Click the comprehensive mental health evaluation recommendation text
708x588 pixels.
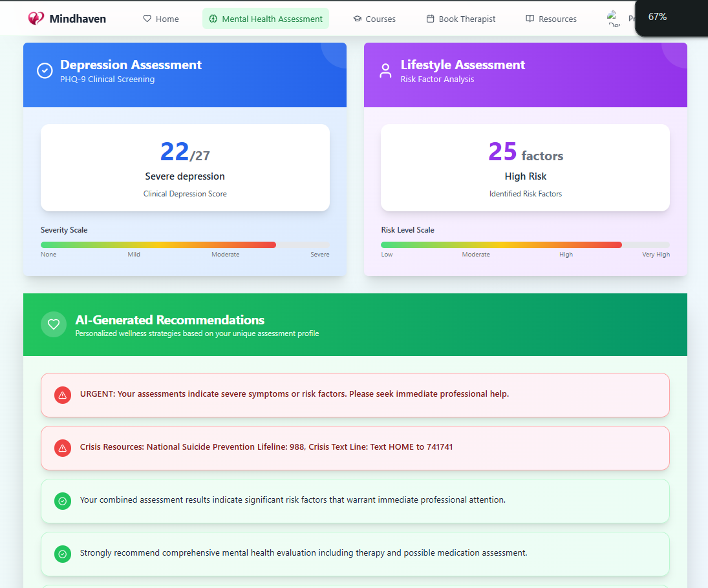pos(303,553)
